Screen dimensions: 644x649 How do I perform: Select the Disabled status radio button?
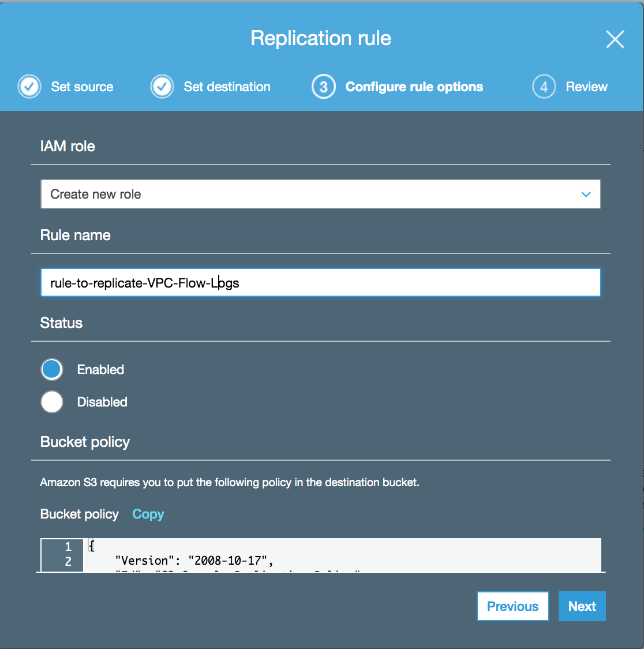pyautogui.click(x=51, y=402)
